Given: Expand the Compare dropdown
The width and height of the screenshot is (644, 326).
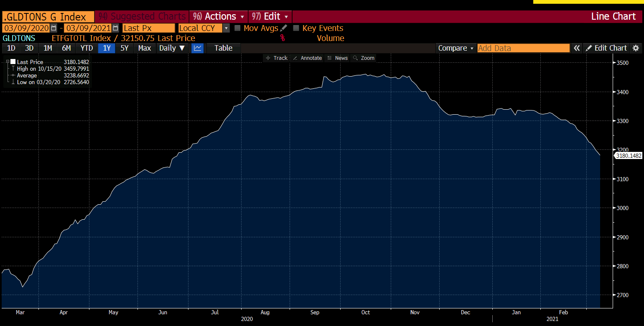Looking at the screenshot, I should (456, 48).
